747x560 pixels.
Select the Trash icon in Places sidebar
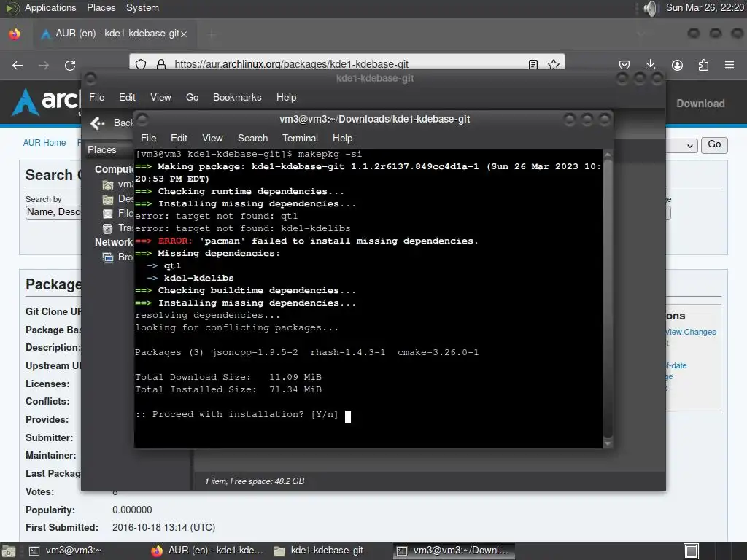(108, 228)
